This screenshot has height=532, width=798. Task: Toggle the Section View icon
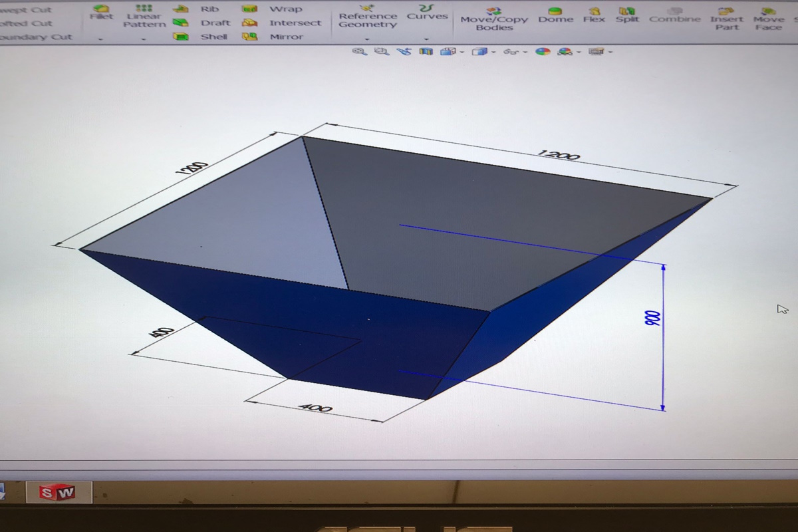click(426, 51)
